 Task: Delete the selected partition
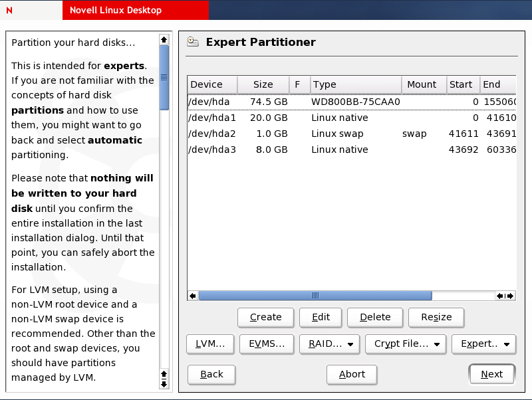tap(375, 317)
